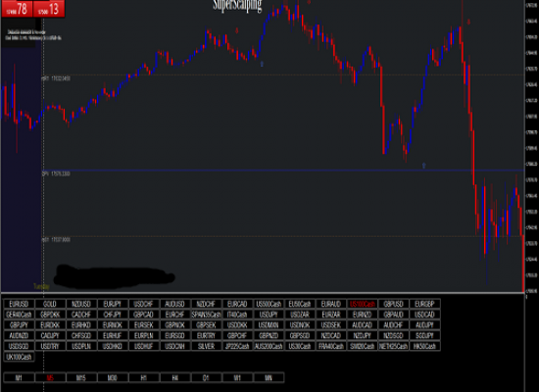Click the red BUY price button showing 13
Screen dimensions: 539x392
click(x=49, y=9)
